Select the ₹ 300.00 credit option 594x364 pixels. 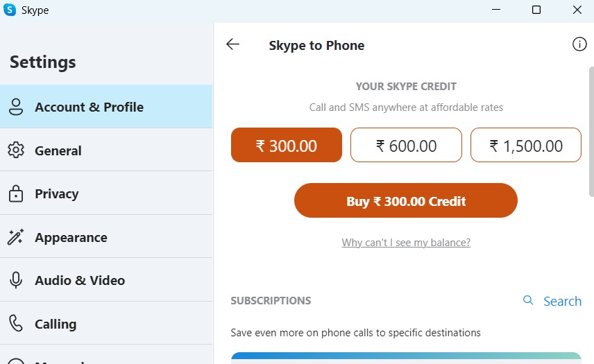(x=286, y=146)
